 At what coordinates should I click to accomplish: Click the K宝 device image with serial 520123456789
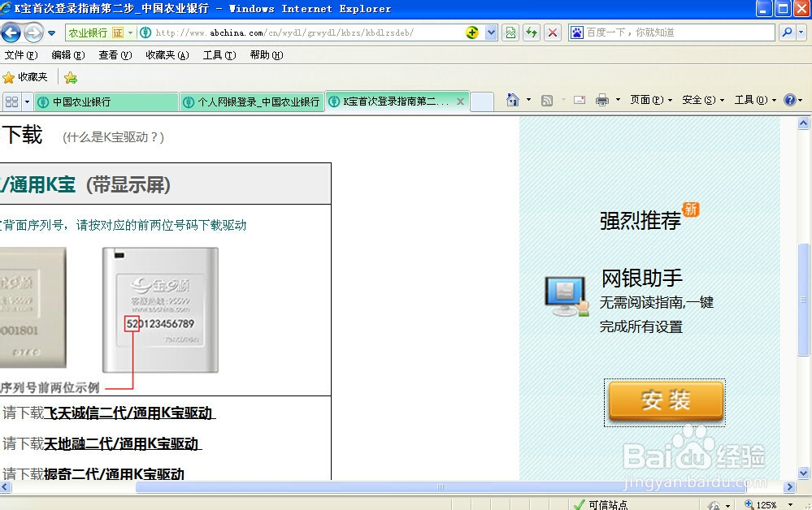pos(161,310)
